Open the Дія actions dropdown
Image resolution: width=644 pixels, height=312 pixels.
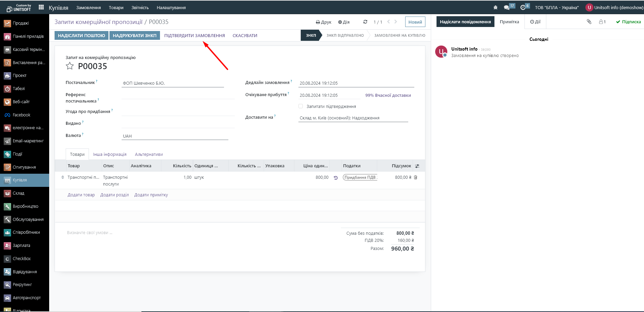point(344,22)
